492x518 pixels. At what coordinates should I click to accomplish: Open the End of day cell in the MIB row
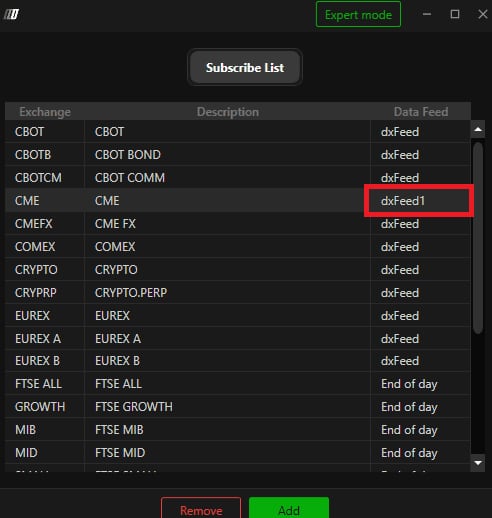click(x=421, y=430)
